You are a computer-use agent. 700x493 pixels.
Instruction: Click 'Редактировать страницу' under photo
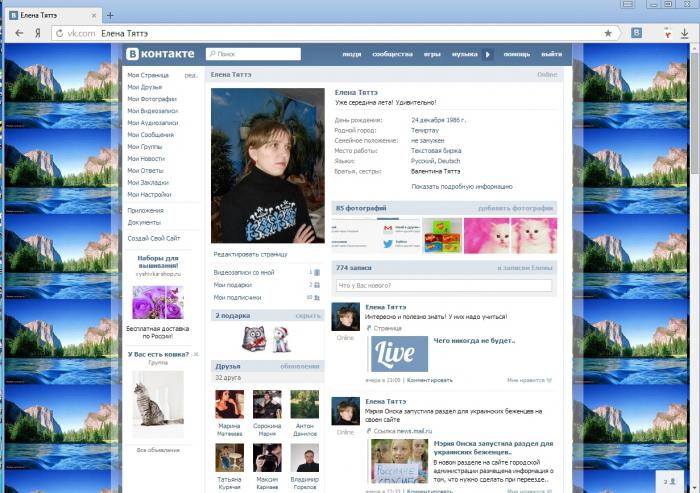coord(250,255)
